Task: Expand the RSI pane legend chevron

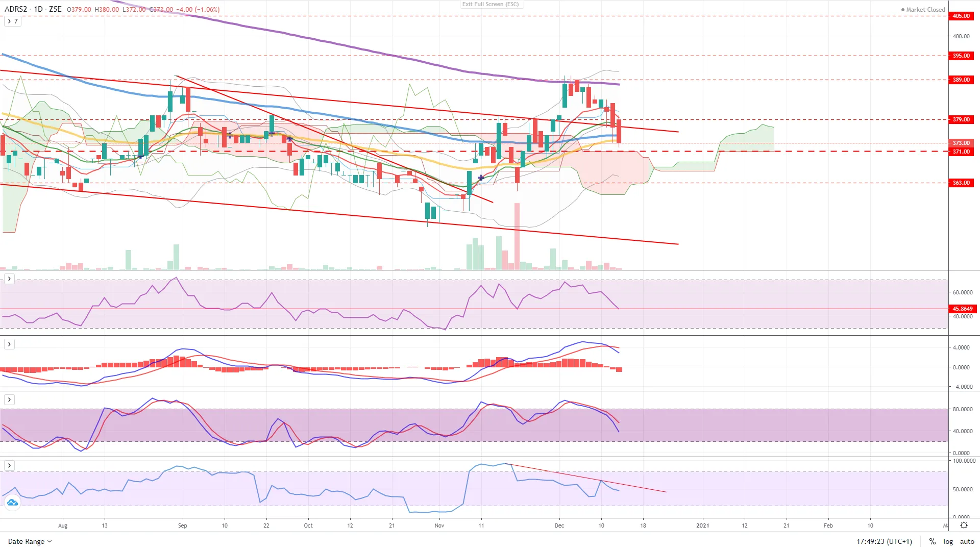Action: click(x=9, y=279)
